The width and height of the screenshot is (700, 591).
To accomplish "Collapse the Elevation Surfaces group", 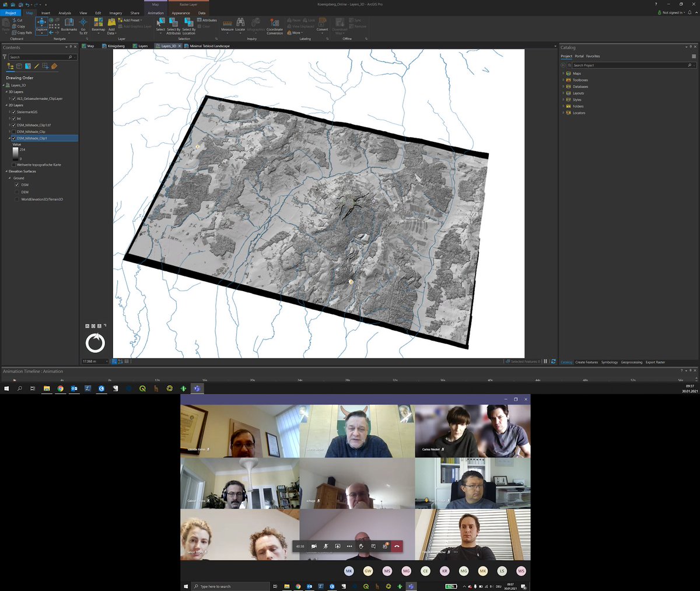I will 6,172.
